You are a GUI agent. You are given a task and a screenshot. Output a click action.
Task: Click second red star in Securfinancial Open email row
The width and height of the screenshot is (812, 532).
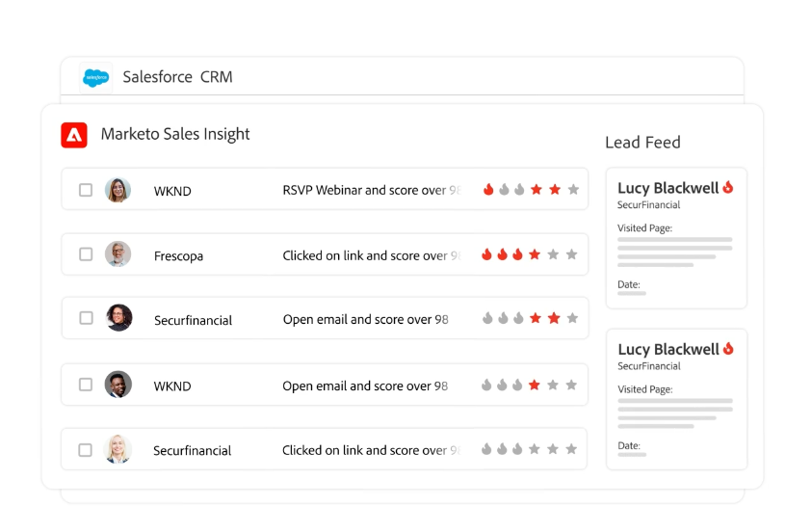pos(554,318)
